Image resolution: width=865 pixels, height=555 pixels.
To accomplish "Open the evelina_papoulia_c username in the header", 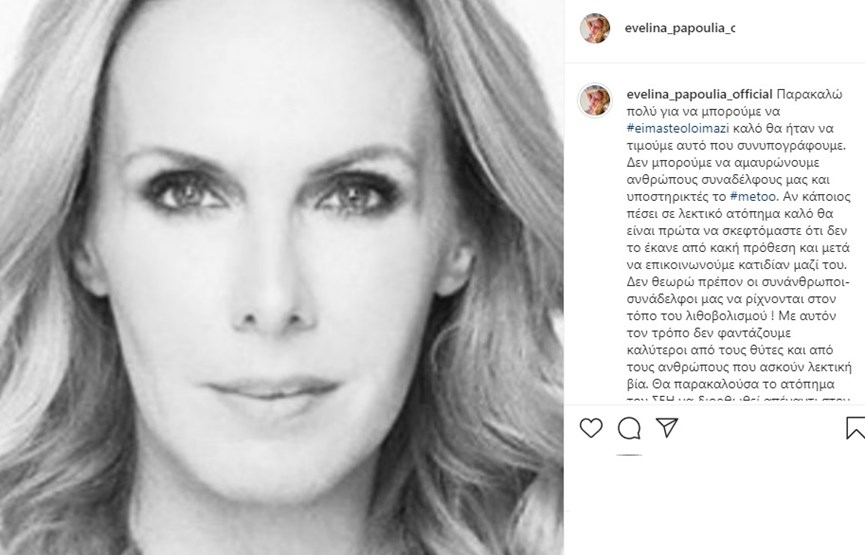I will tap(680, 28).
